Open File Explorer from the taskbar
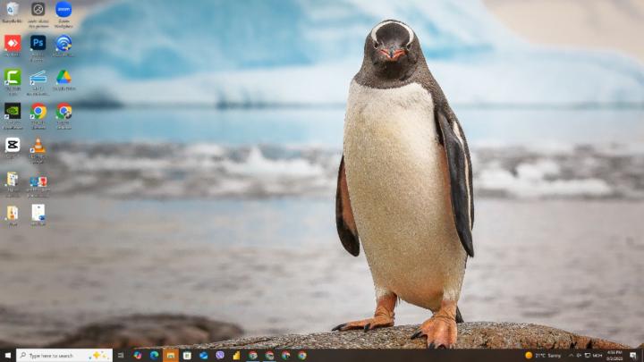Image resolution: width=644 pixels, height=362 pixels. [x=170, y=355]
